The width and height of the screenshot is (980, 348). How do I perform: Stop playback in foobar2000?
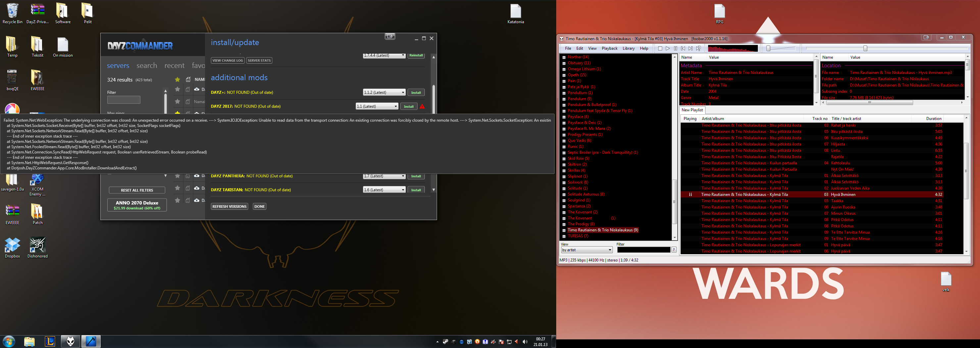660,48
